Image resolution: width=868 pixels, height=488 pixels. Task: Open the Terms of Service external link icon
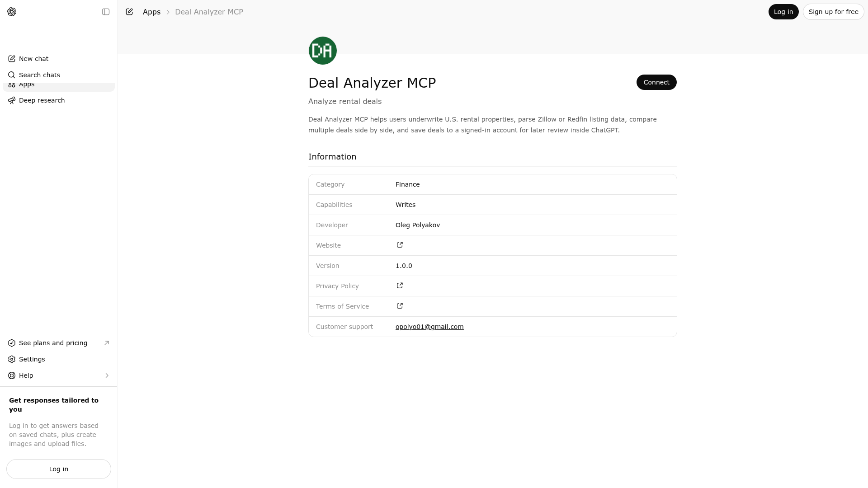(x=400, y=306)
